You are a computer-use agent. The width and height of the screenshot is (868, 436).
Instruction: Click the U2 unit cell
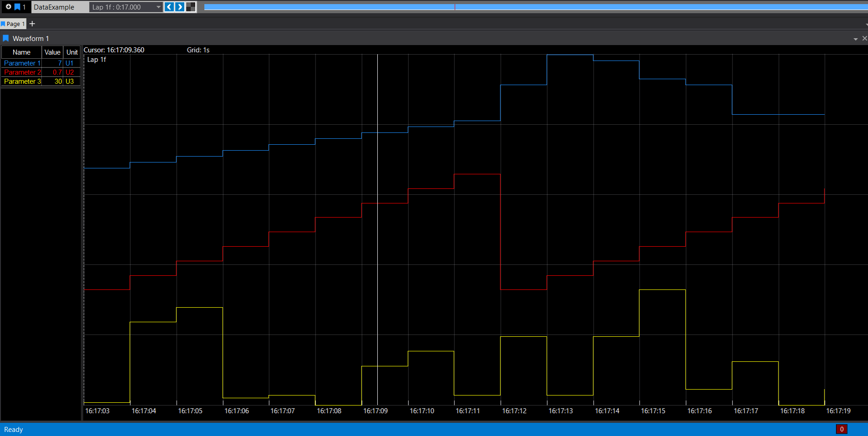click(72, 72)
